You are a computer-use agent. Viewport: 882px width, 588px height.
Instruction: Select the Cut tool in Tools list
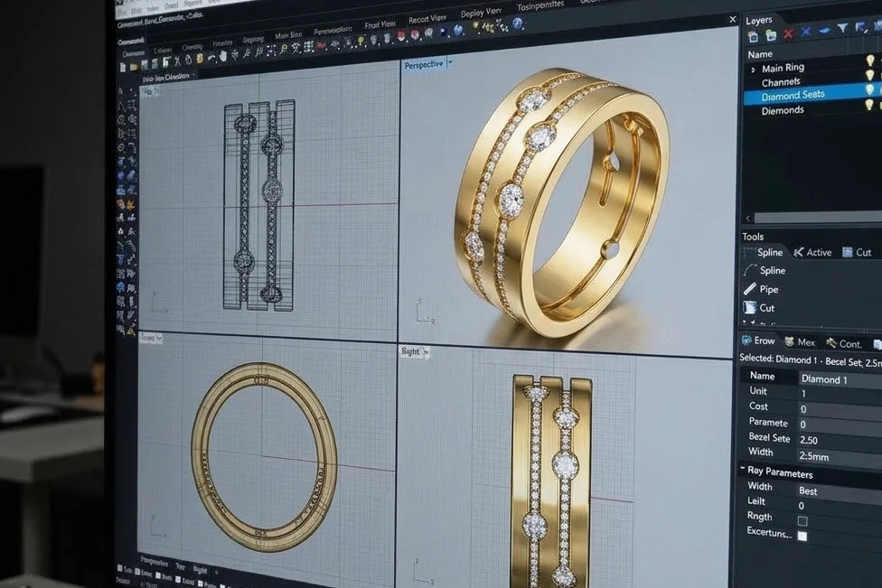pos(759,307)
